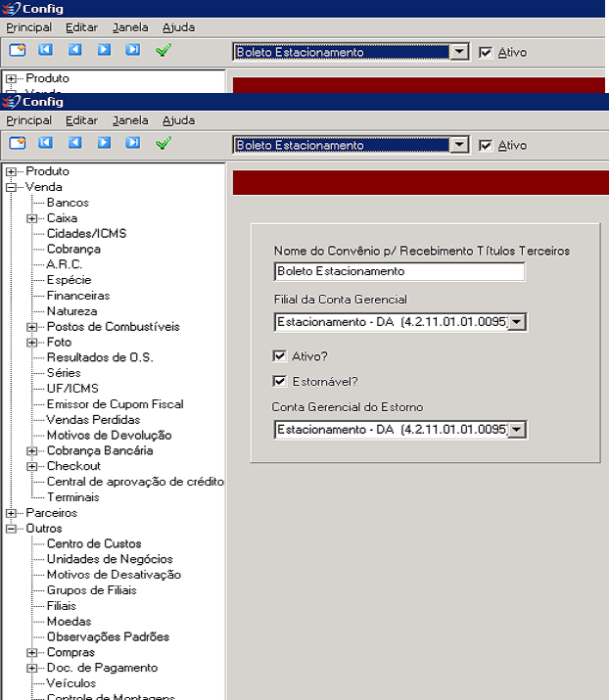
Task: Go to last record in front Config window
Action: [x=132, y=142]
